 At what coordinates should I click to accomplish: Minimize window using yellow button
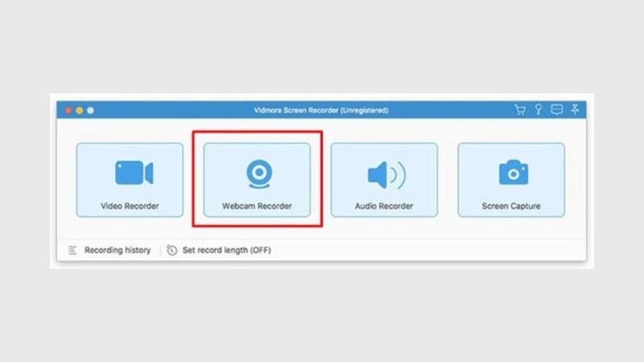click(x=79, y=110)
